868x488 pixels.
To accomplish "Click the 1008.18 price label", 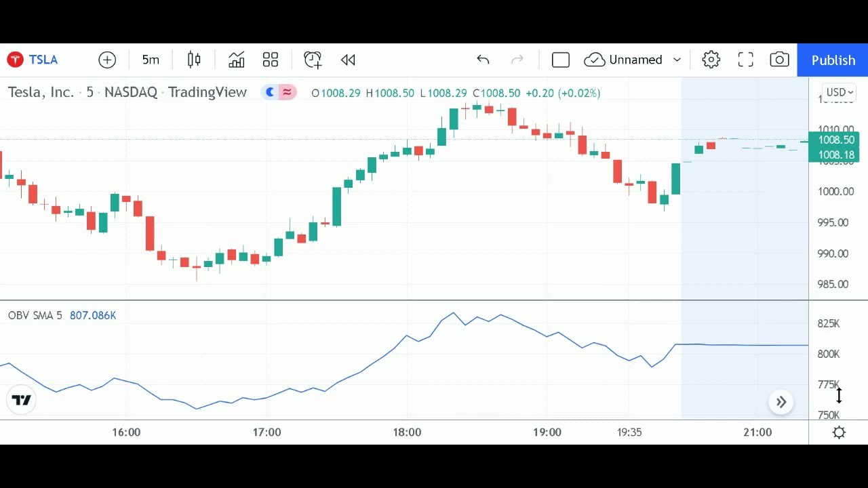I will [834, 155].
